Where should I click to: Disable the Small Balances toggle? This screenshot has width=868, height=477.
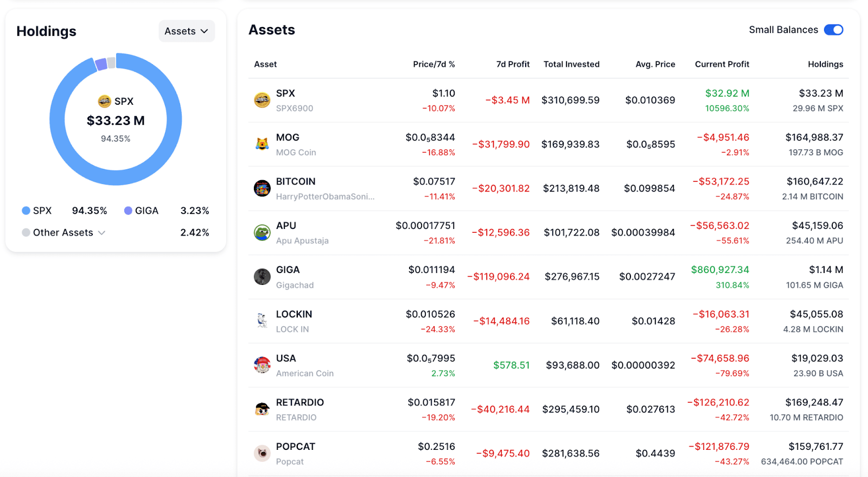pyautogui.click(x=833, y=30)
